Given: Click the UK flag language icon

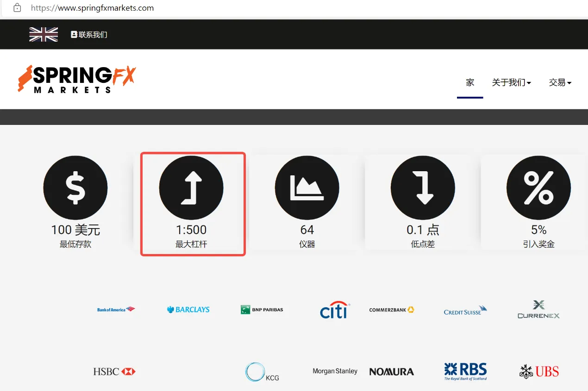Looking at the screenshot, I should (44, 34).
